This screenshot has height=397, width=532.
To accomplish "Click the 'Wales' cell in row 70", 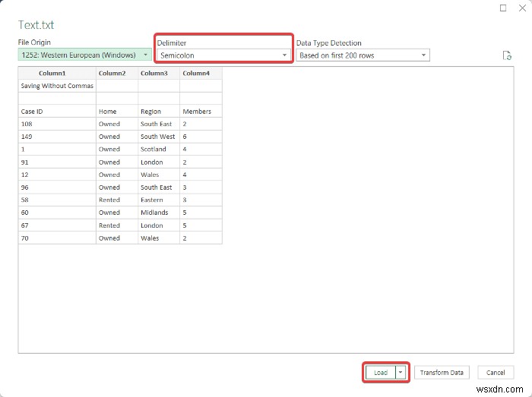I will pos(159,238).
